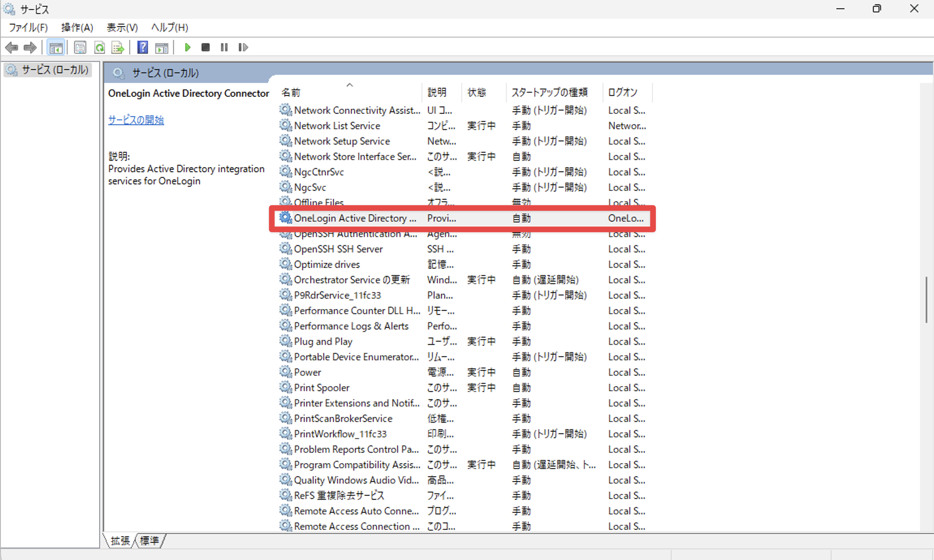Screen dimensions: 934x560
Task: Stop the service with the stop icon
Action: pyautogui.click(x=205, y=47)
